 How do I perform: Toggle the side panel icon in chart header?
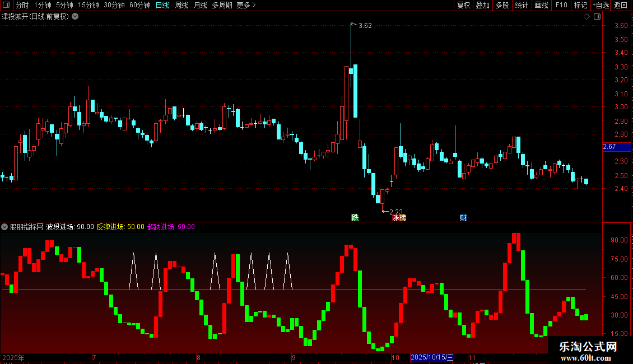[x=597, y=17]
